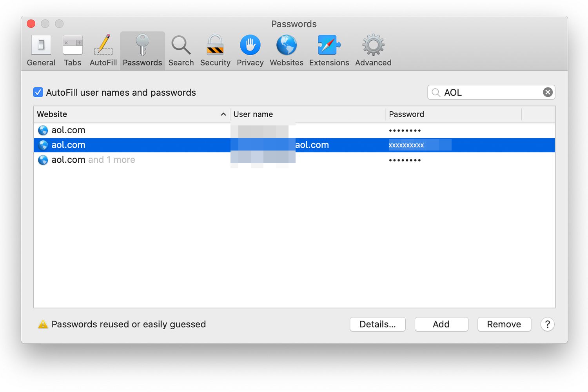Image resolution: width=588 pixels, height=392 pixels.
Task: Click into the AOL search field
Action: coord(492,92)
